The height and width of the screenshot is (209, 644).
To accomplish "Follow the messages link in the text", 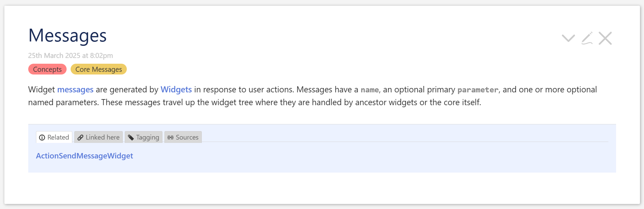I will pyautogui.click(x=75, y=90).
